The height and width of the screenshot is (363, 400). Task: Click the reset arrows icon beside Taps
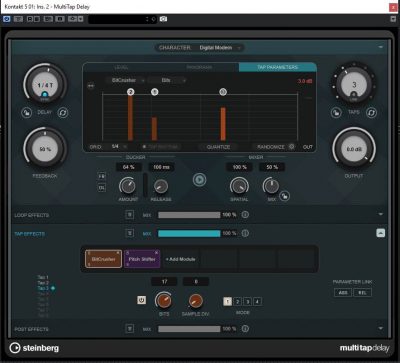coord(371,113)
